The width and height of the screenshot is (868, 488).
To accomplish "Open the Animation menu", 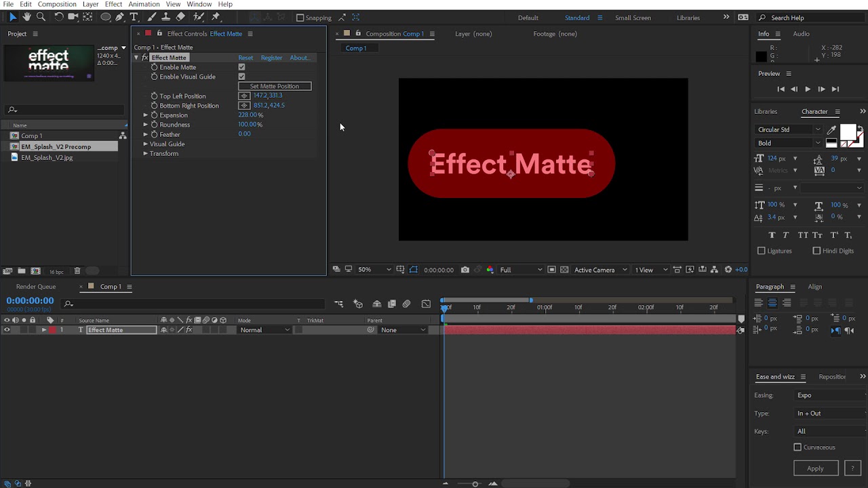I will click(x=144, y=4).
